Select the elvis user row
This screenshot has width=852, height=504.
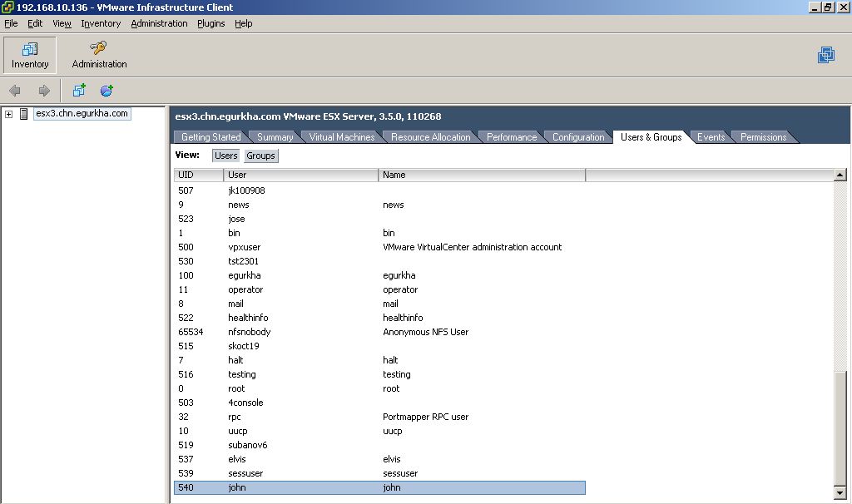(379, 459)
